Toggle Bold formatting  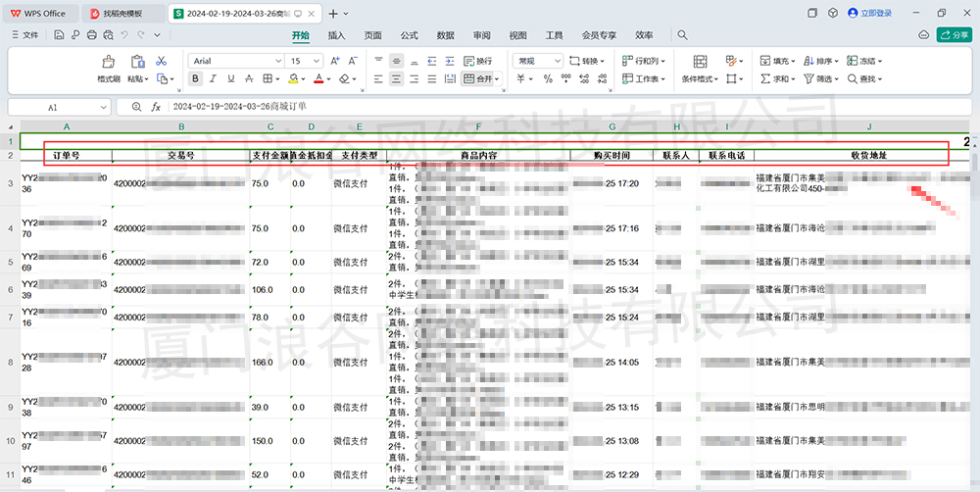tap(196, 78)
